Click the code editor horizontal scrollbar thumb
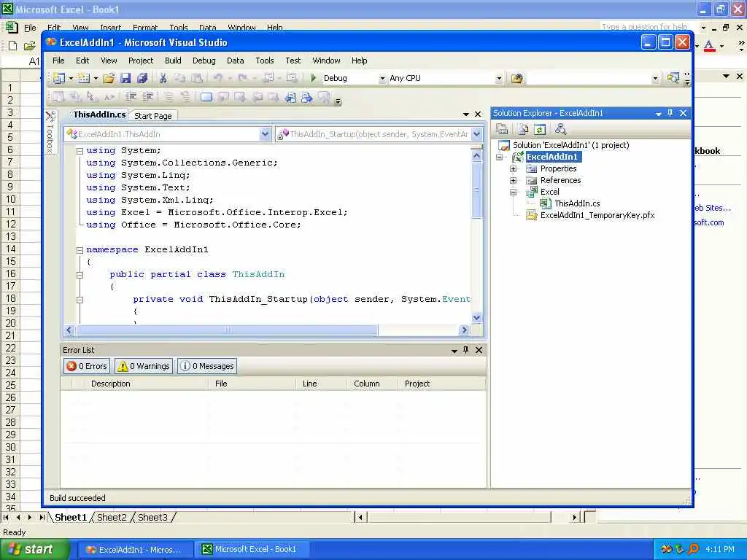The height and width of the screenshot is (560, 747). pos(227,330)
